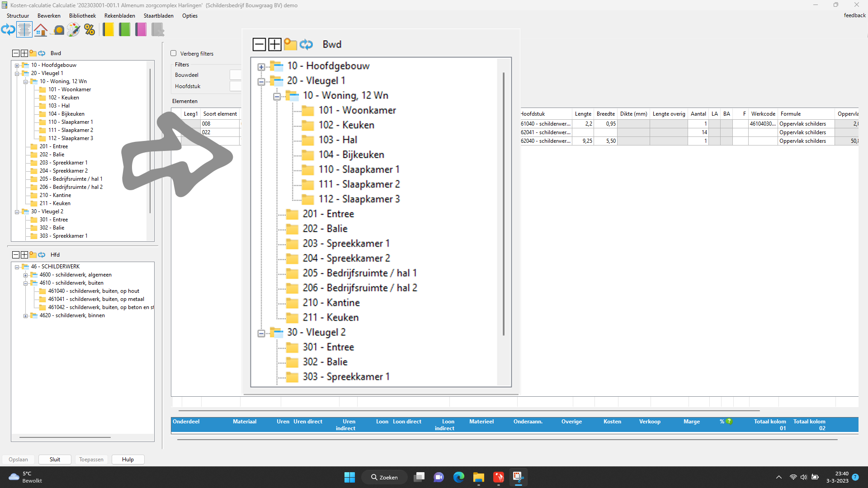The height and width of the screenshot is (488, 868).
Task: Open the tape measure tool
Action: (x=58, y=30)
